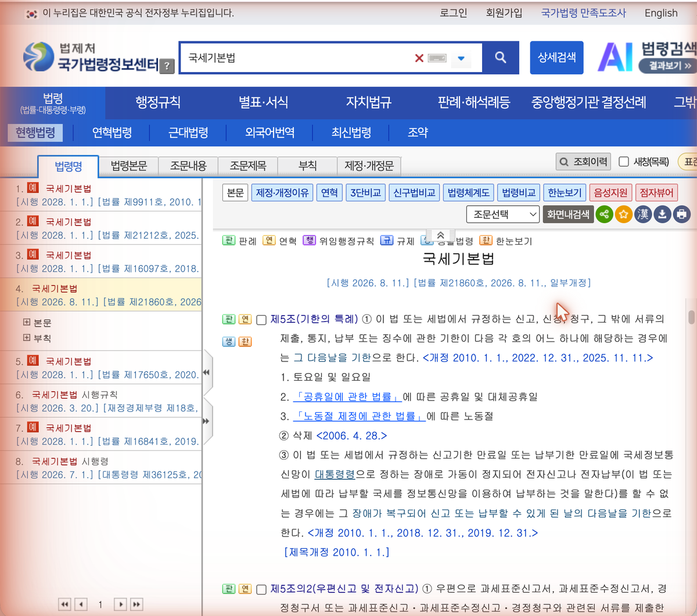Click the 상세검색 button

tap(556, 58)
